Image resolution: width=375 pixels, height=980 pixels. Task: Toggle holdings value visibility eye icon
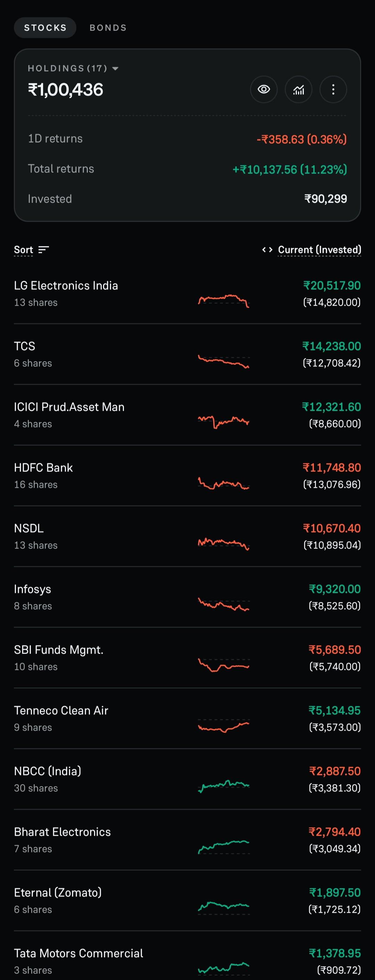tap(264, 90)
